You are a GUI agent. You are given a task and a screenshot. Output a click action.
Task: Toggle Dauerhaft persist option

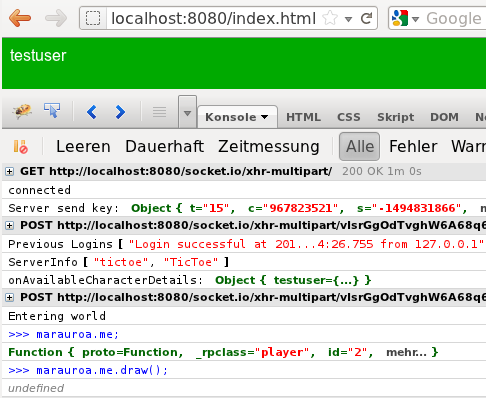coord(164,146)
